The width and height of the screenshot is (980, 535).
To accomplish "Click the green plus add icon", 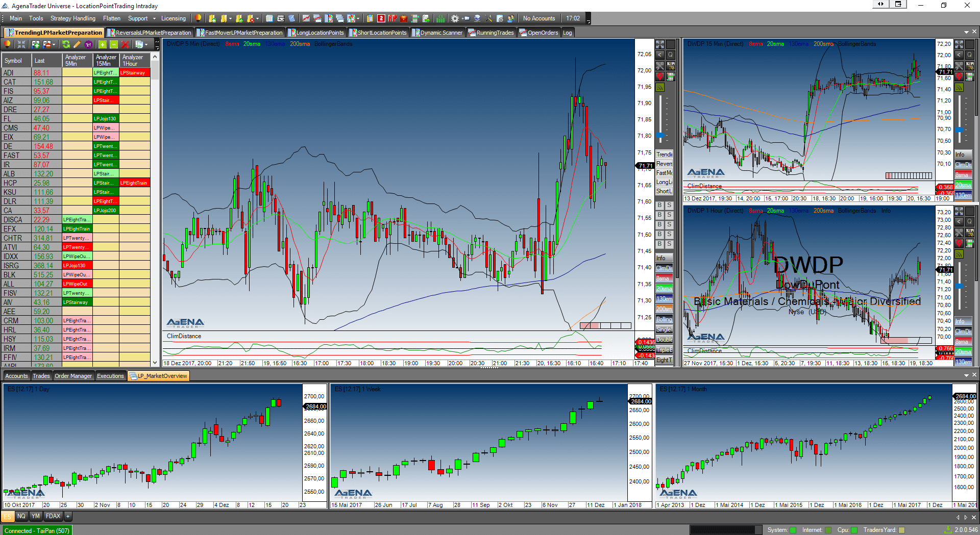I will (103, 44).
